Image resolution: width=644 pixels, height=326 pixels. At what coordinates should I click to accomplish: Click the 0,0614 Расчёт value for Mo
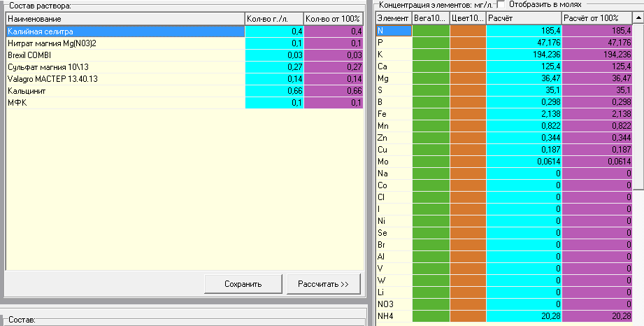point(524,162)
